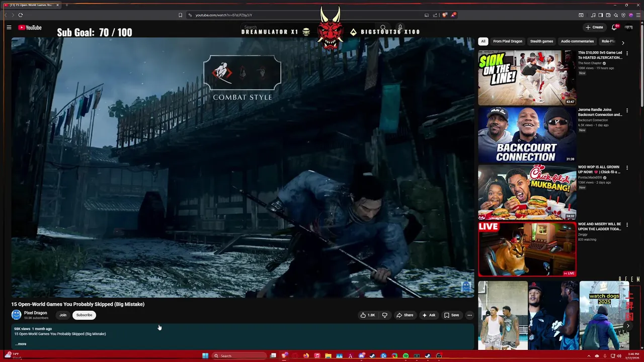Open Pixel Dragon channel avatar
644x362 pixels.
tap(16, 315)
